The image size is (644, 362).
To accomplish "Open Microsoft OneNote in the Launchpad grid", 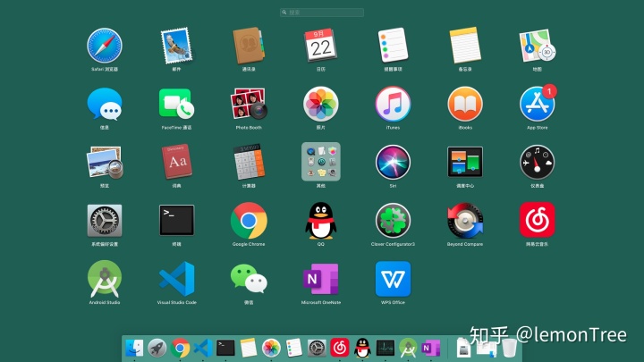I will click(321, 279).
